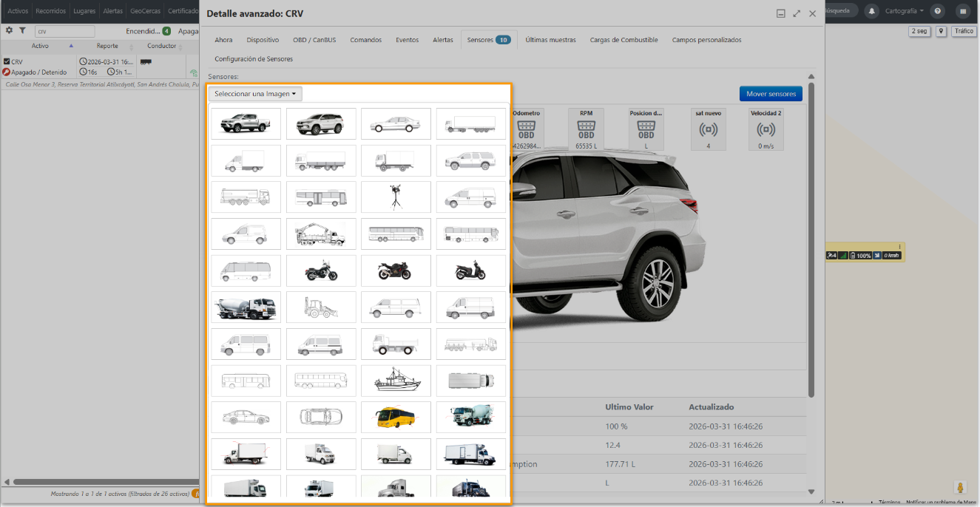980x507 pixels.
Task: Sort asset list by Conductor column
Action: click(162, 46)
